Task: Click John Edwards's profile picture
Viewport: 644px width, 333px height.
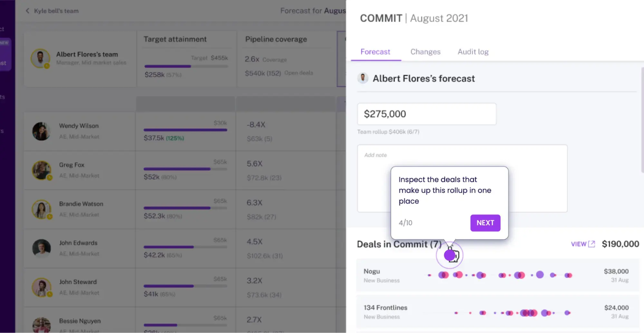Action: point(41,248)
